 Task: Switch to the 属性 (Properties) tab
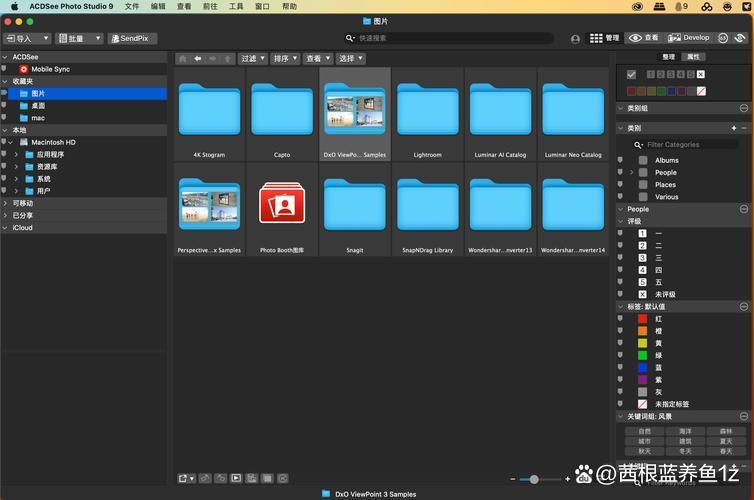[693, 57]
